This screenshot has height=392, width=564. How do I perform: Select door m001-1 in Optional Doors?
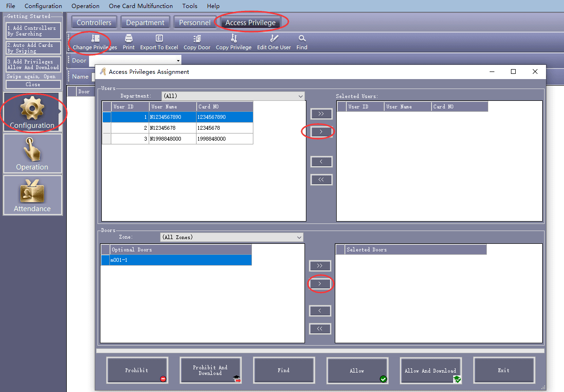[x=176, y=260]
